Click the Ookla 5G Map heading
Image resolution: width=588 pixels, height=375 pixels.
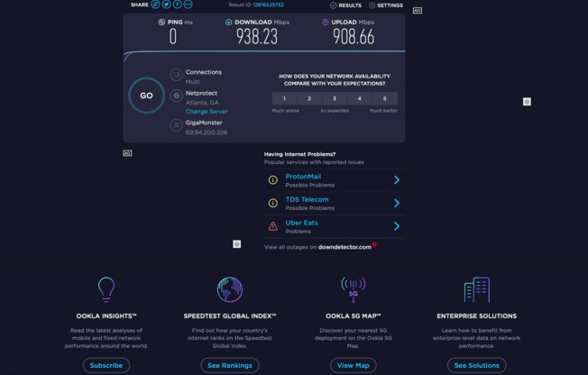[x=354, y=316]
